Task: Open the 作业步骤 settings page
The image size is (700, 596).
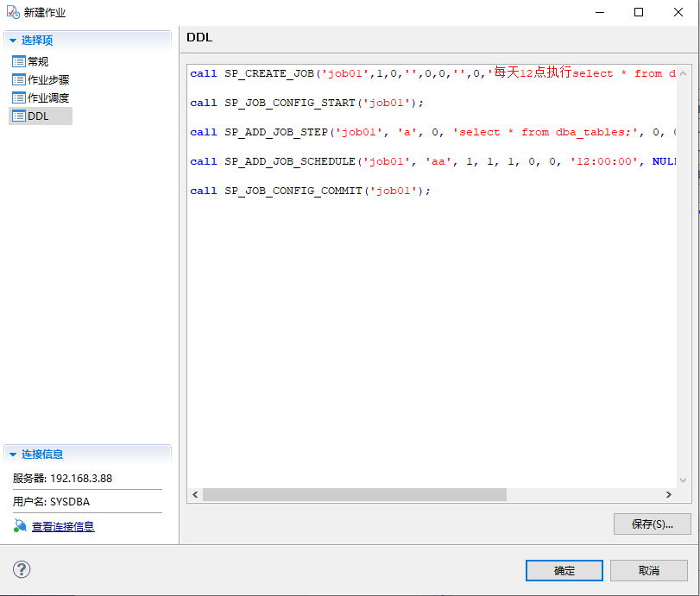Action: (x=48, y=80)
